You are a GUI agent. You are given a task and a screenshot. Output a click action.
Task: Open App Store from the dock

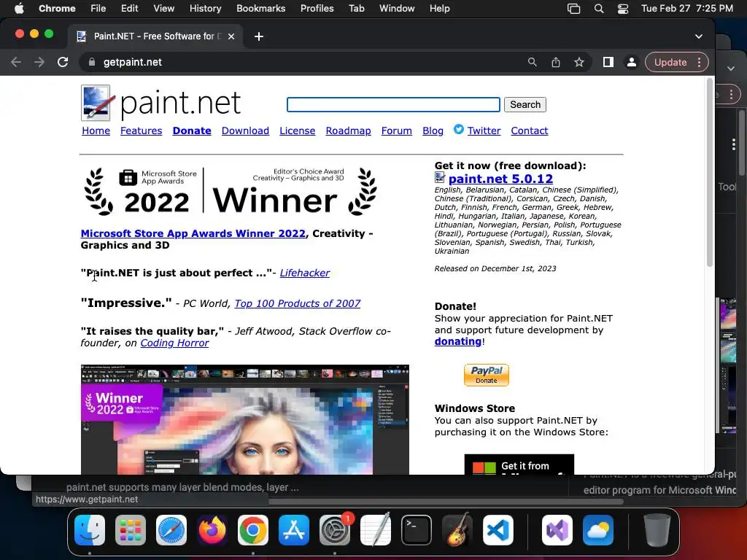[294, 530]
